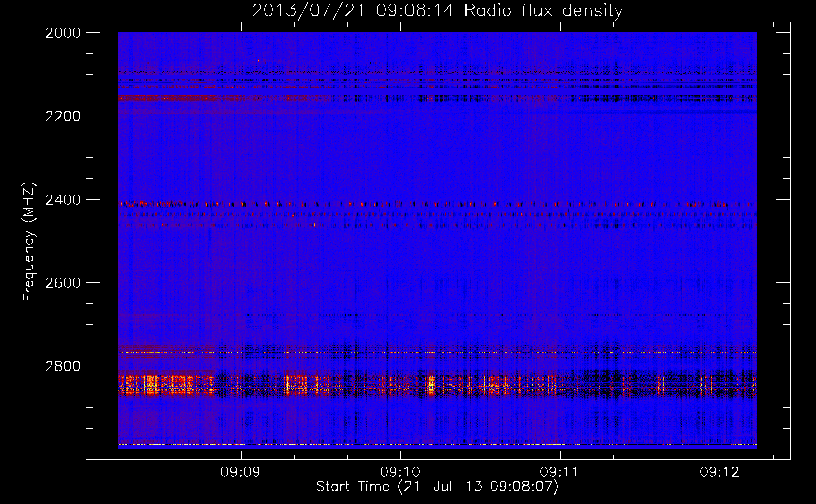
Task: Click the 09:12 time tick label
Action: 719,472
